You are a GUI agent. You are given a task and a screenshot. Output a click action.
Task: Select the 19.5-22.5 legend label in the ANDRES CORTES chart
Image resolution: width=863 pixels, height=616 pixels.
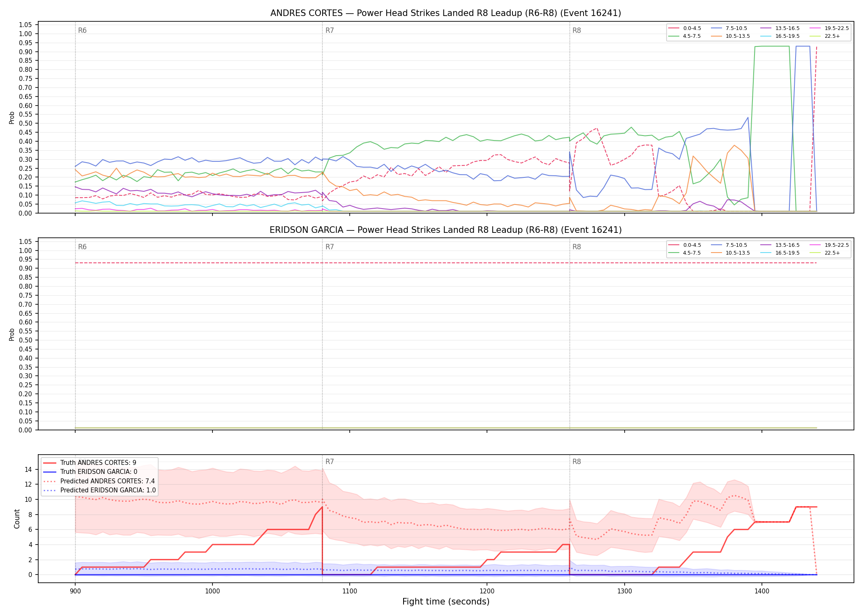(x=837, y=28)
